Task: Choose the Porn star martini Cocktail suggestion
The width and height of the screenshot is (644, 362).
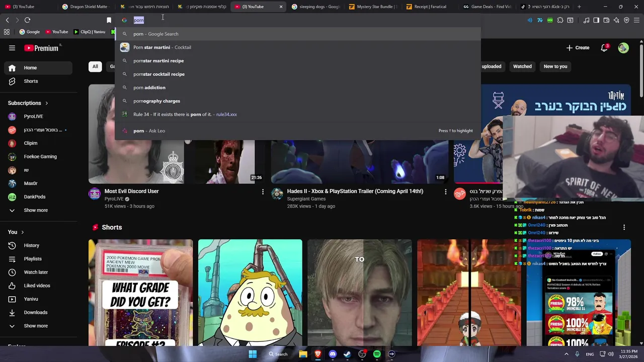Action: click(298, 47)
